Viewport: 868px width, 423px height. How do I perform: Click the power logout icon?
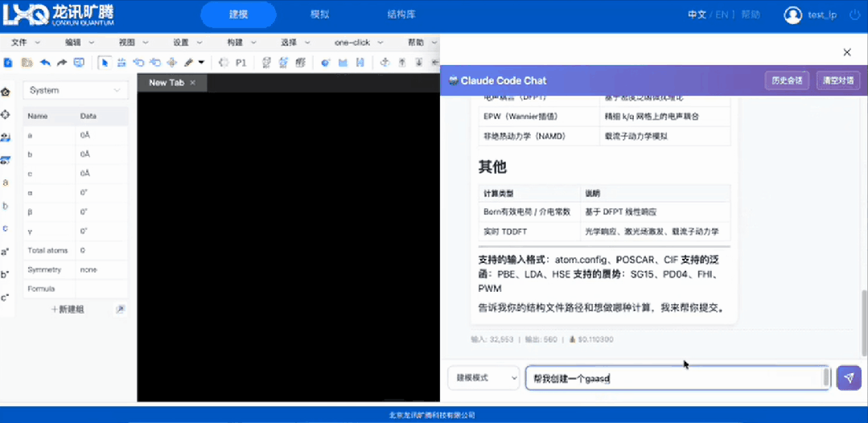coord(854,15)
